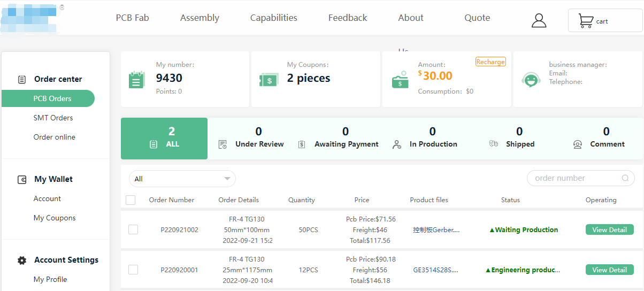Viewport: 644px width, 291px height.
Task: Toggle the select-all orders checkbox
Action: point(131,200)
